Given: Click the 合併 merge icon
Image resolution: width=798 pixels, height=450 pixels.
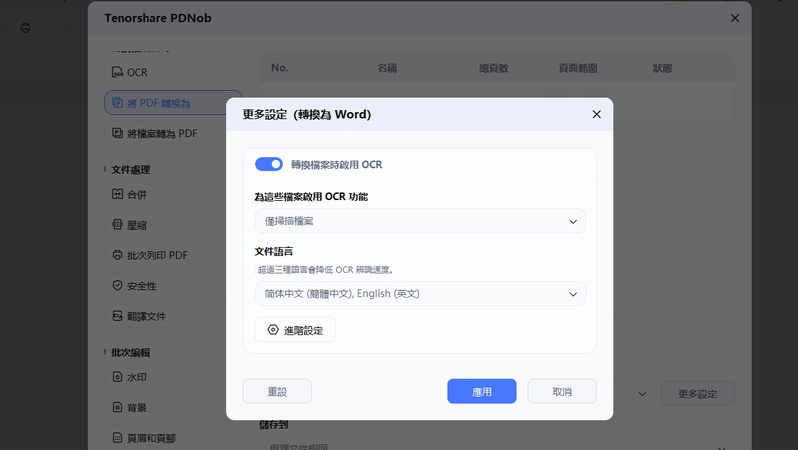Looking at the screenshot, I should (x=117, y=194).
